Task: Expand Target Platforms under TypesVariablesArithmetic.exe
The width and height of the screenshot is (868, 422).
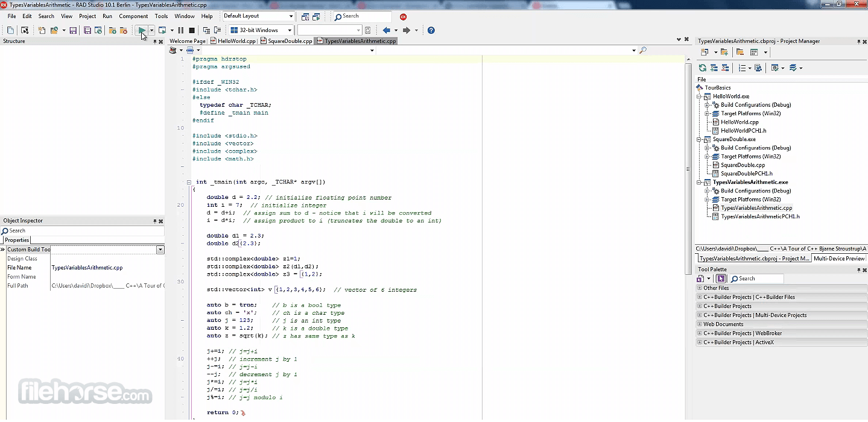Action: point(708,200)
